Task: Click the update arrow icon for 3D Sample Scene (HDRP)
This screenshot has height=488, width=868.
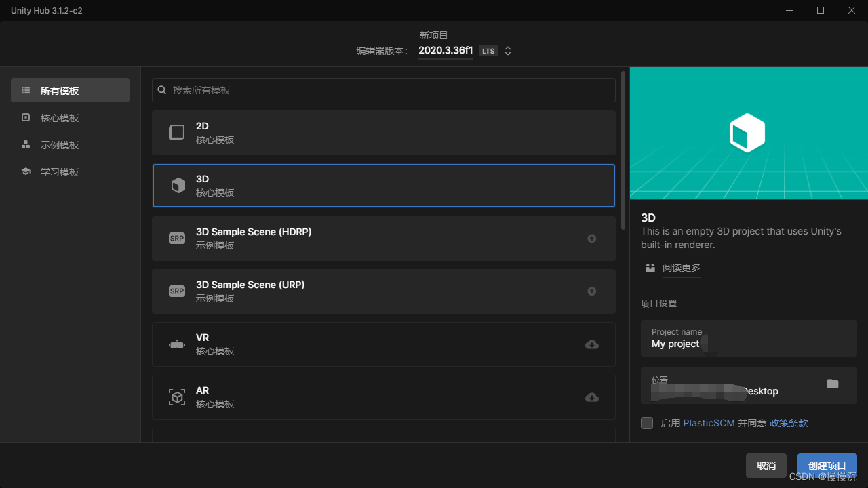Action: click(592, 239)
